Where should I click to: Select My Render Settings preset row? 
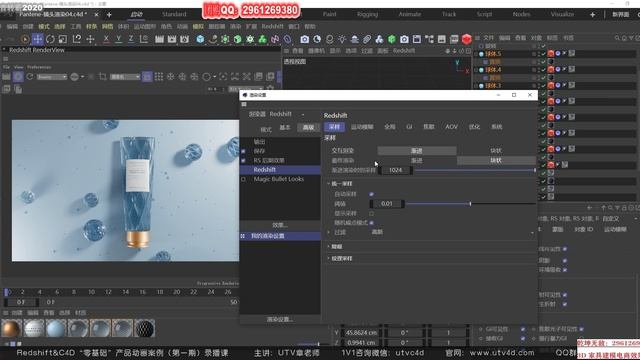[x=280, y=236]
